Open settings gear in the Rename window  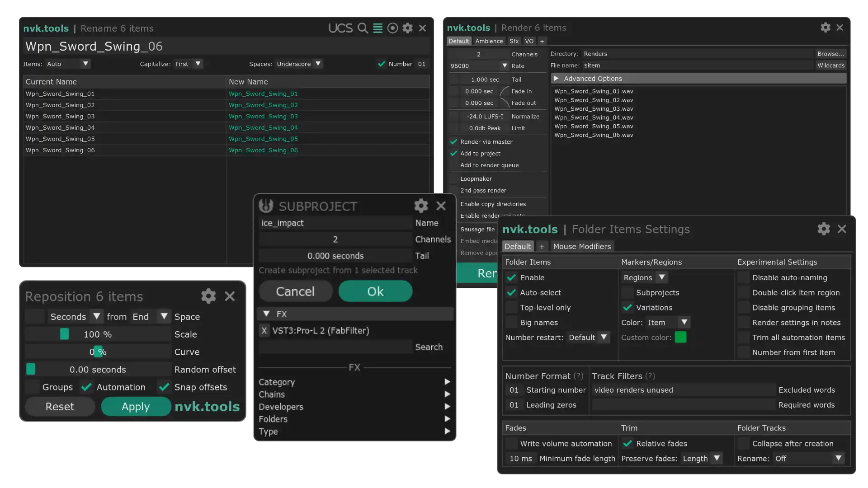click(407, 28)
